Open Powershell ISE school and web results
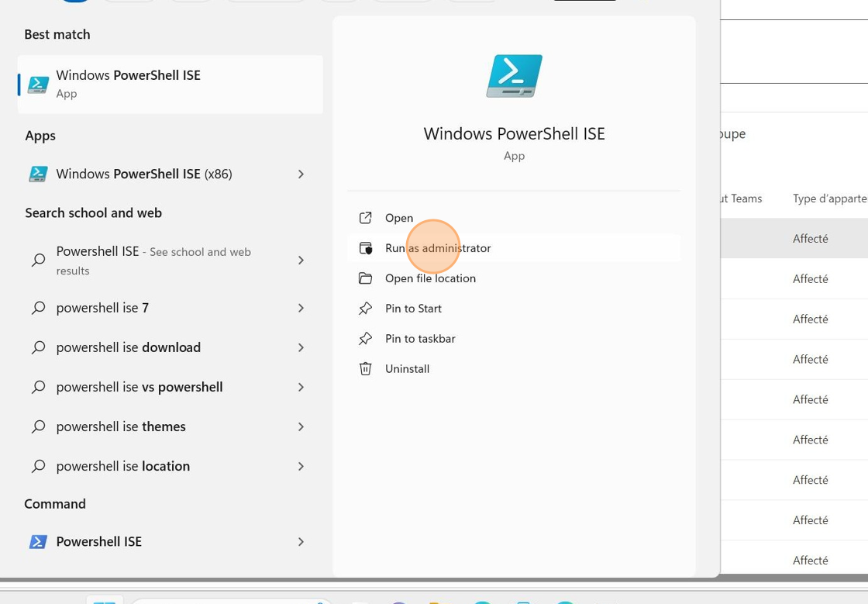Screen dimensions: 868x604 pos(170,261)
